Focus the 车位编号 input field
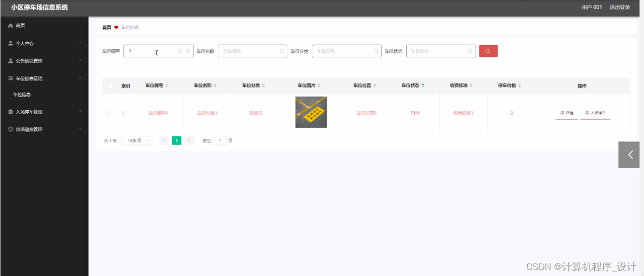The height and width of the screenshot is (276, 644). [158, 51]
